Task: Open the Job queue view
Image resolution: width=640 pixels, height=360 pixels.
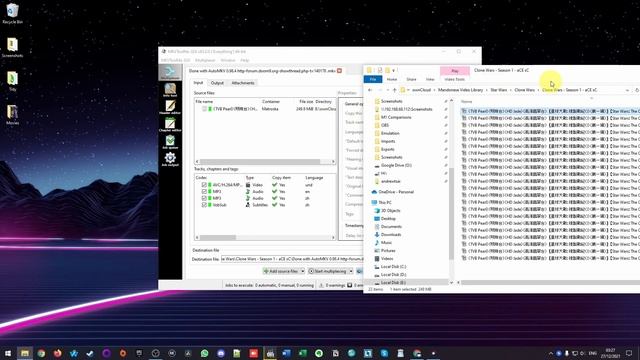Action: click(x=170, y=142)
